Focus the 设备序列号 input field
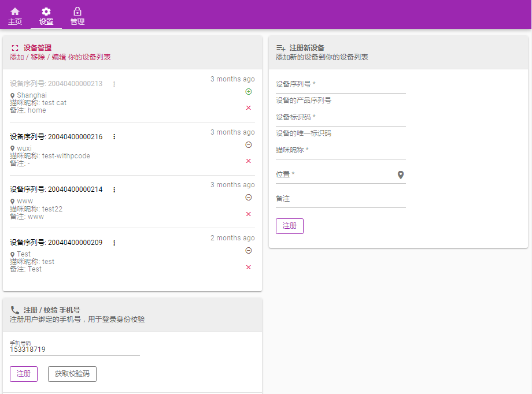The image size is (532, 394). [341, 85]
